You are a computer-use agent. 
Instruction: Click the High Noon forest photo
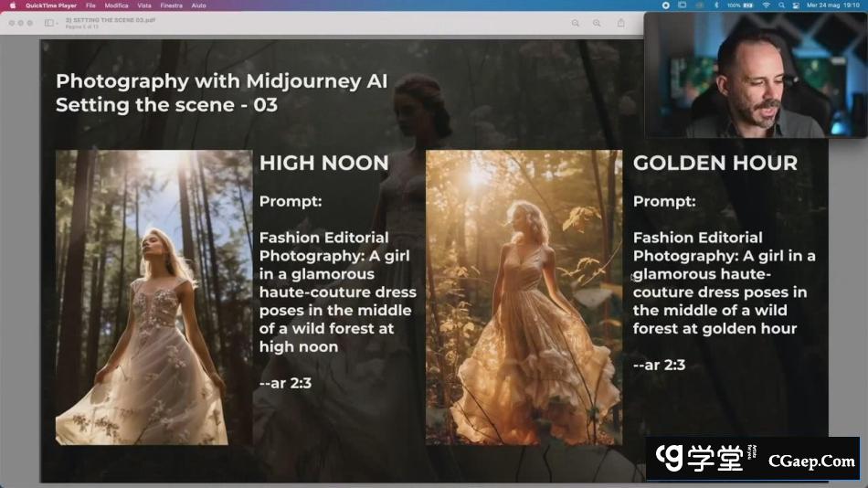tap(153, 297)
